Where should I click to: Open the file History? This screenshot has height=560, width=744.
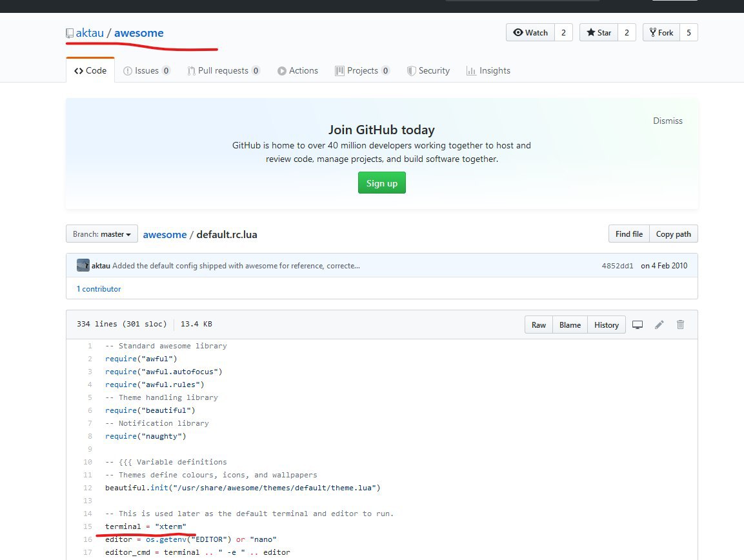(607, 325)
